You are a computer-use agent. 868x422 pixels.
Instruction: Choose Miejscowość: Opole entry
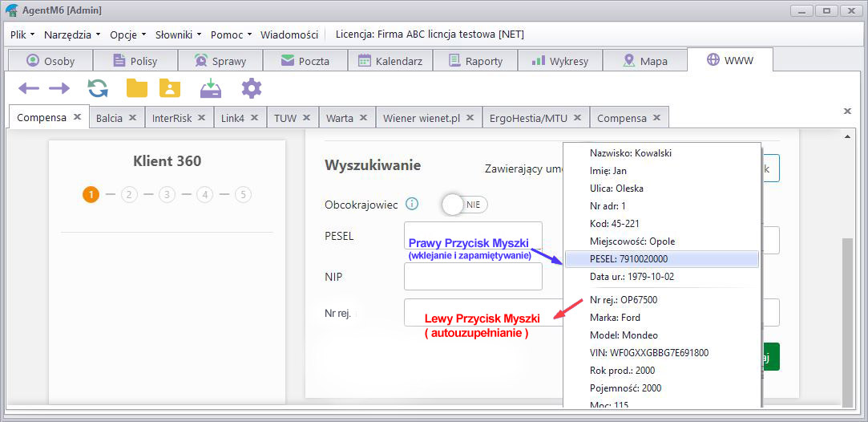(662, 241)
